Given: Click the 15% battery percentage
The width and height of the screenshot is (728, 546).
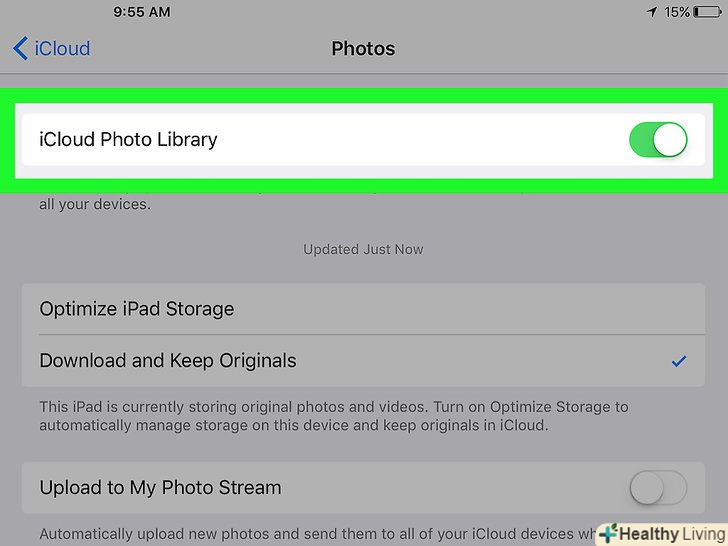Looking at the screenshot, I should (675, 13).
